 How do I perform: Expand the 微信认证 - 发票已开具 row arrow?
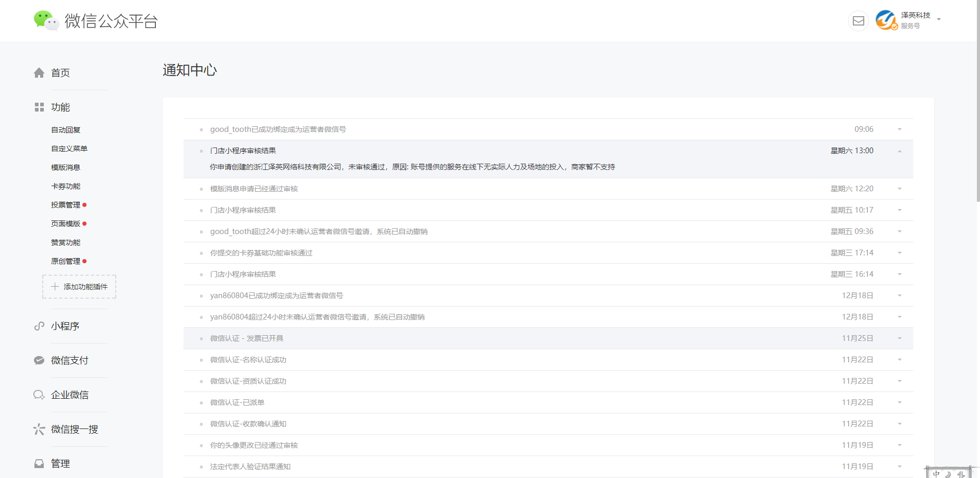900,338
